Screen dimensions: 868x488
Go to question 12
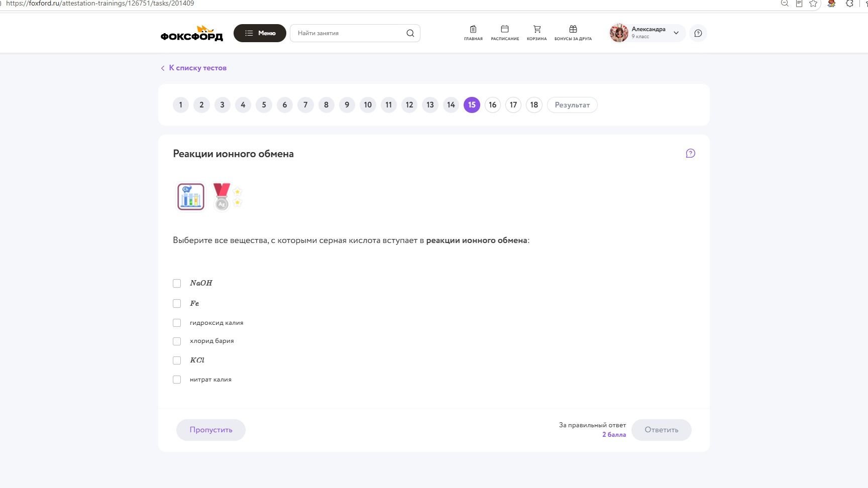(x=409, y=105)
